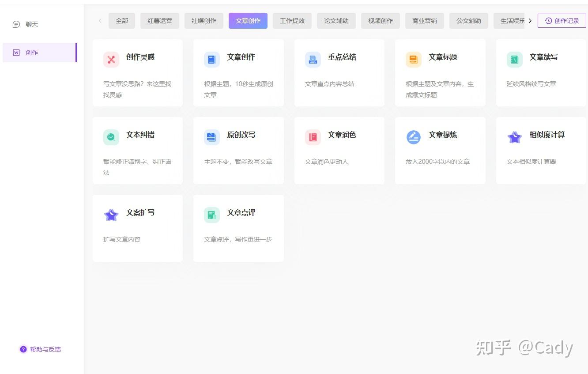
Task: Click the clock icon in 创作记录
Action: tap(548, 21)
